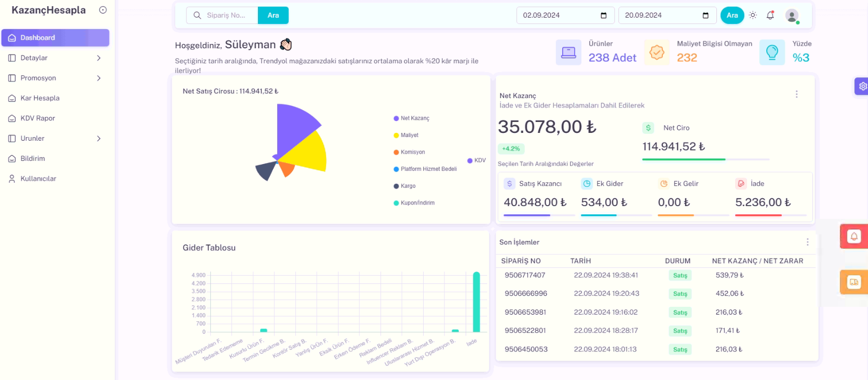Open Net Kazanç card three-dot menu
Screen dimensions: 868x380
pos(796,94)
